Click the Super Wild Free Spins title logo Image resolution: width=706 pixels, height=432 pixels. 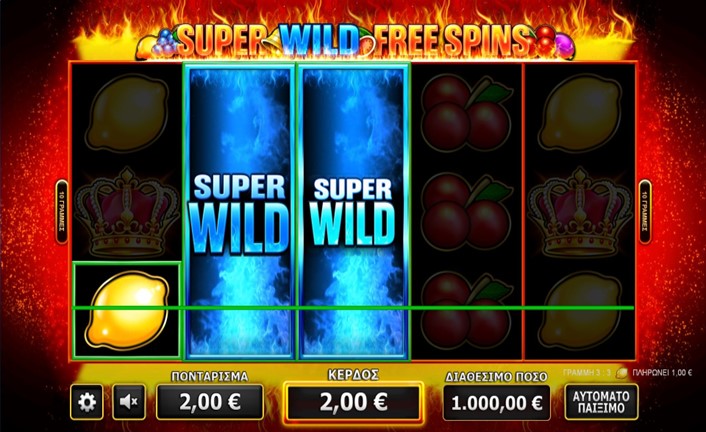[353, 40]
